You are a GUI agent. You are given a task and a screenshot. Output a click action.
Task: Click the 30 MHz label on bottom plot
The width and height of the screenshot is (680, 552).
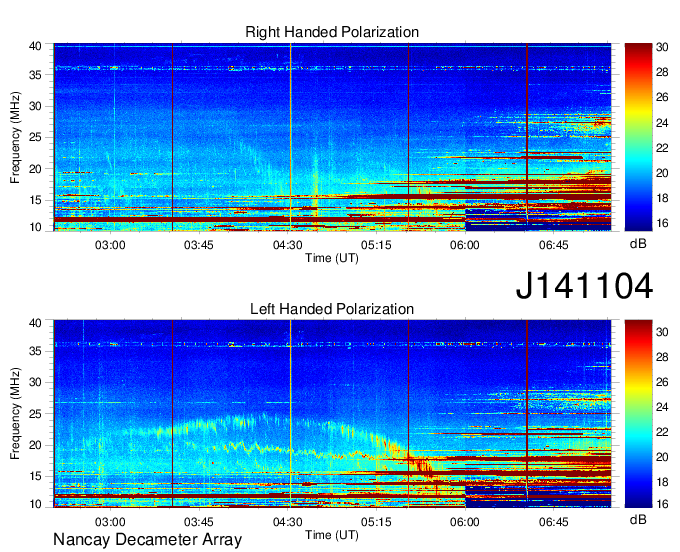click(35, 382)
